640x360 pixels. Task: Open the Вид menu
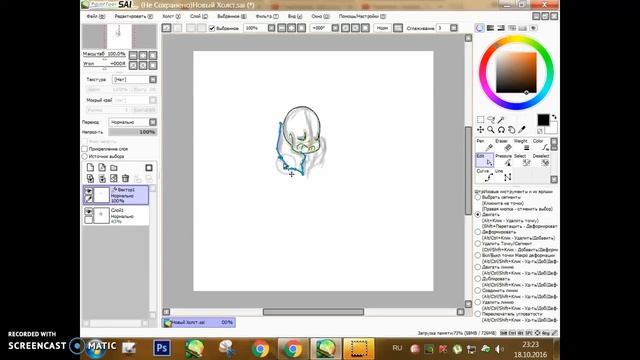(x=295, y=16)
